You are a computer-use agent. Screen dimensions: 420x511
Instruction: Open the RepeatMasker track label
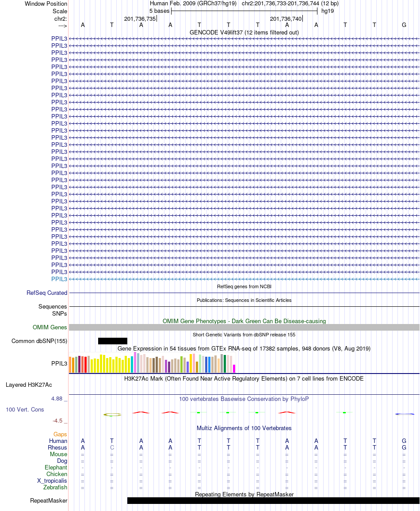[x=49, y=500]
